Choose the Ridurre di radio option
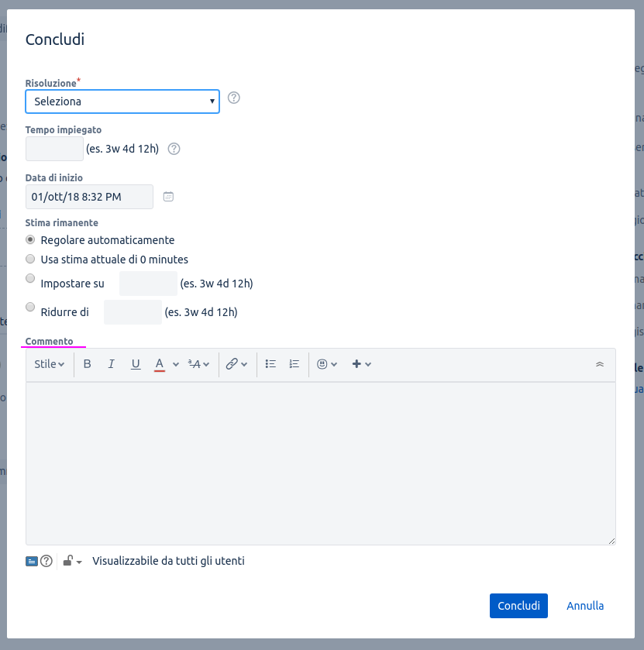644x650 pixels. point(30,307)
